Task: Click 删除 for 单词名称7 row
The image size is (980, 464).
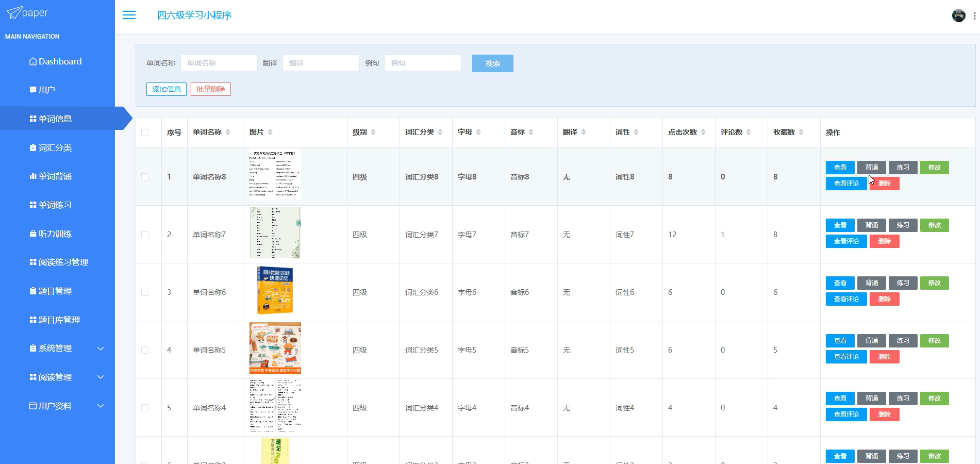Action: click(x=885, y=241)
